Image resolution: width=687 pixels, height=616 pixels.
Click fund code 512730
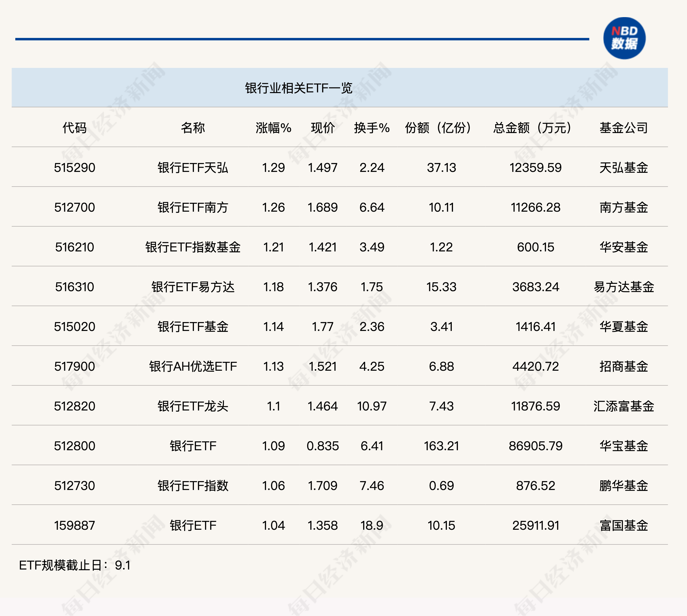74,486
